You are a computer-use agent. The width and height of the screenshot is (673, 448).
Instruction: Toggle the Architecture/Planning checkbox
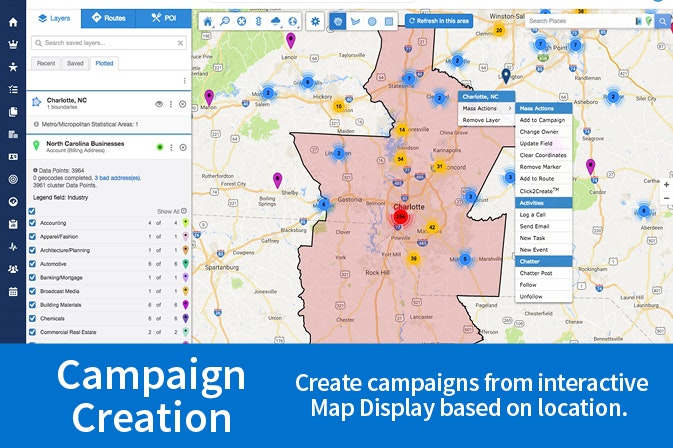pyautogui.click(x=32, y=250)
